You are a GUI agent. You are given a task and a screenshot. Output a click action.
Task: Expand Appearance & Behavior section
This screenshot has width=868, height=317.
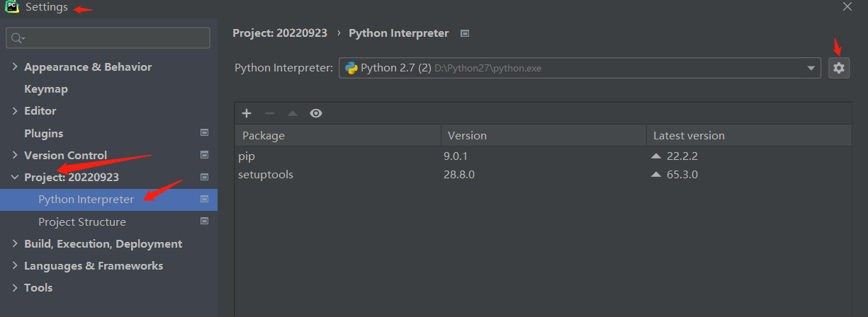[16, 67]
